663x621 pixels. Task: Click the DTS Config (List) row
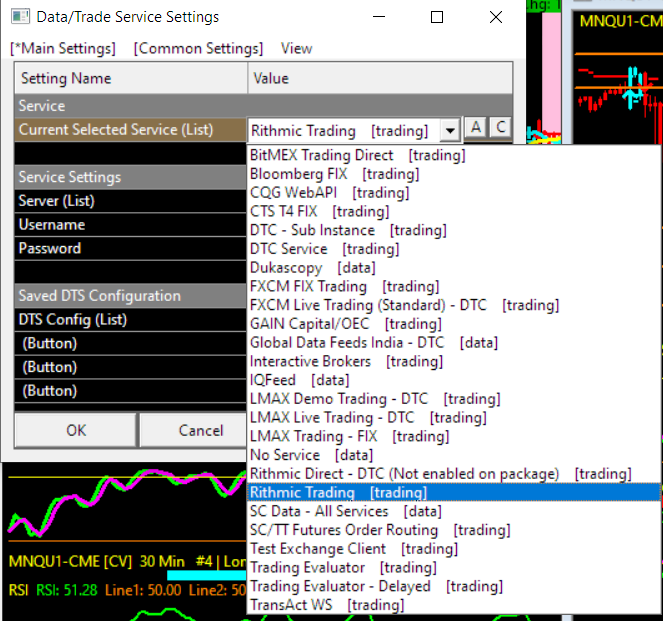131,320
